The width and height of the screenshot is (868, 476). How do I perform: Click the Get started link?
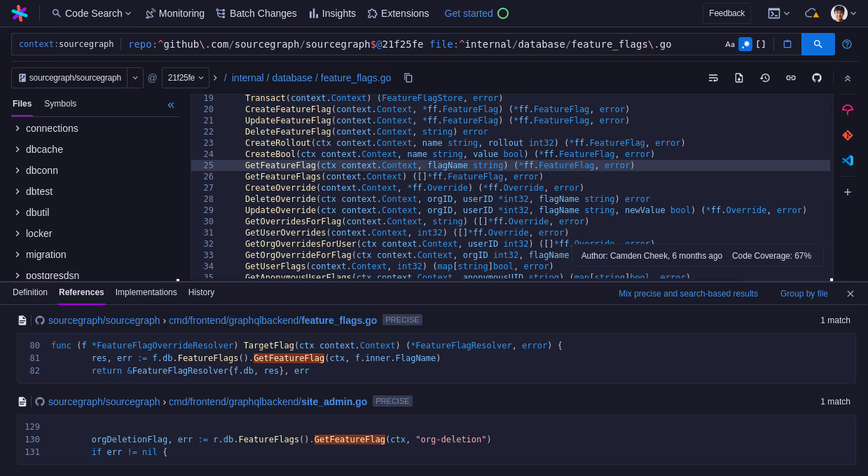click(x=476, y=13)
